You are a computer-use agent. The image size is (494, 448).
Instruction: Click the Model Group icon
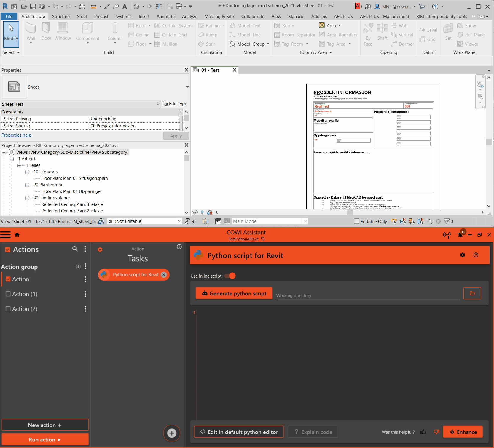232,44
